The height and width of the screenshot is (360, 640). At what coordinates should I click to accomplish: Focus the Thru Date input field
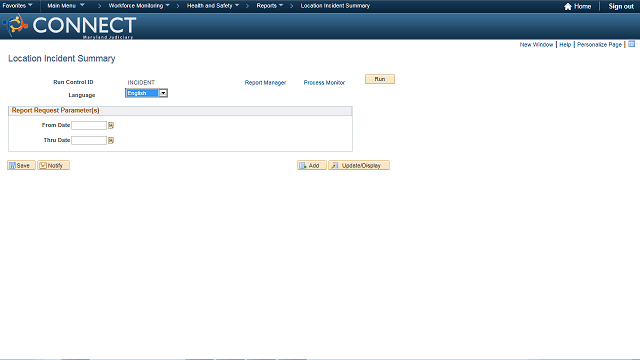(x=89, y=140)
